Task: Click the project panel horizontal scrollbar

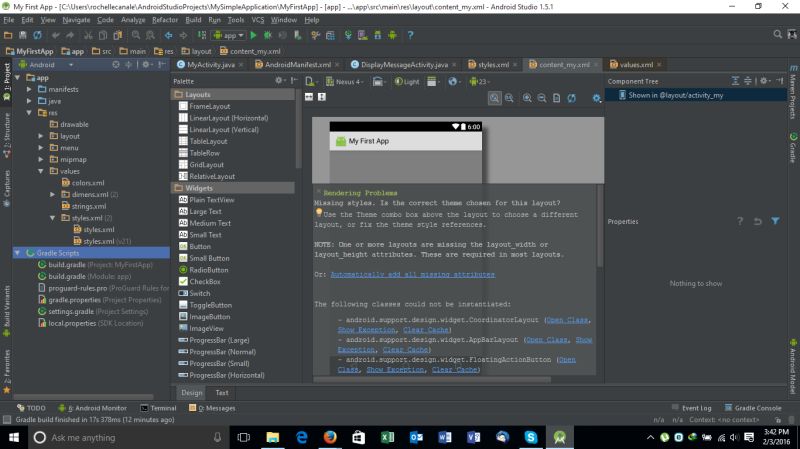Action: point(84,396)
